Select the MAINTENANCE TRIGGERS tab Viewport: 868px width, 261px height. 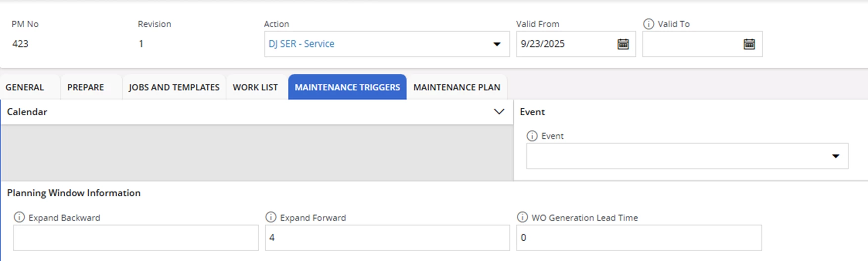pos(347,87)
